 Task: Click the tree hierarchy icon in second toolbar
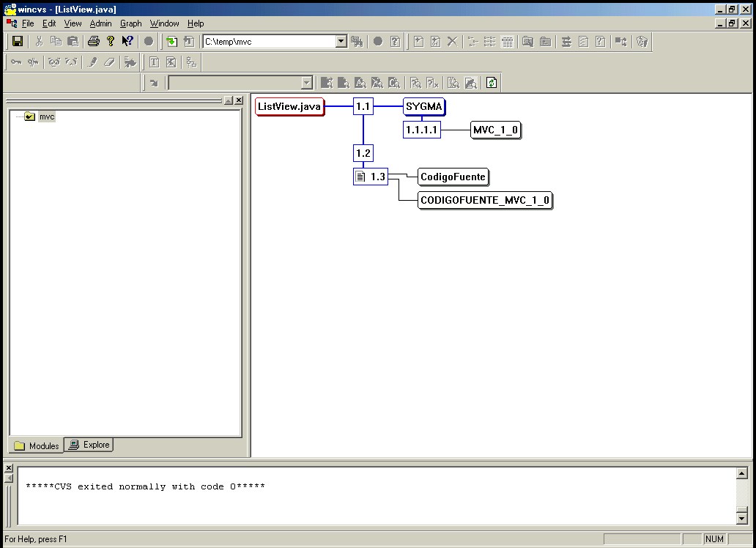(191, 62)
